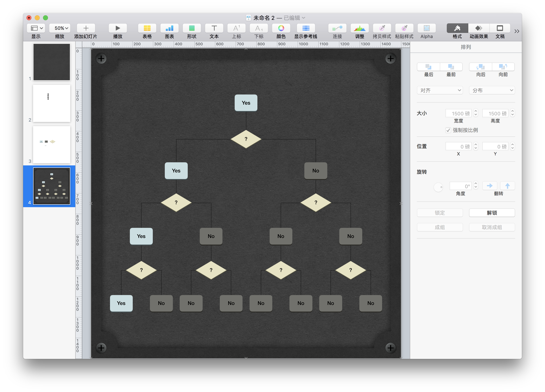This screenshot has height=392, width=545.
Task: Click the Shape tool icon
Action: [x=191, y=28]
